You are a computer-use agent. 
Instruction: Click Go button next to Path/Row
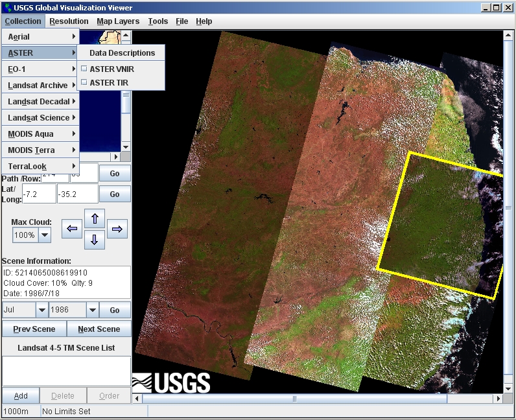click(x=115, y=173)
